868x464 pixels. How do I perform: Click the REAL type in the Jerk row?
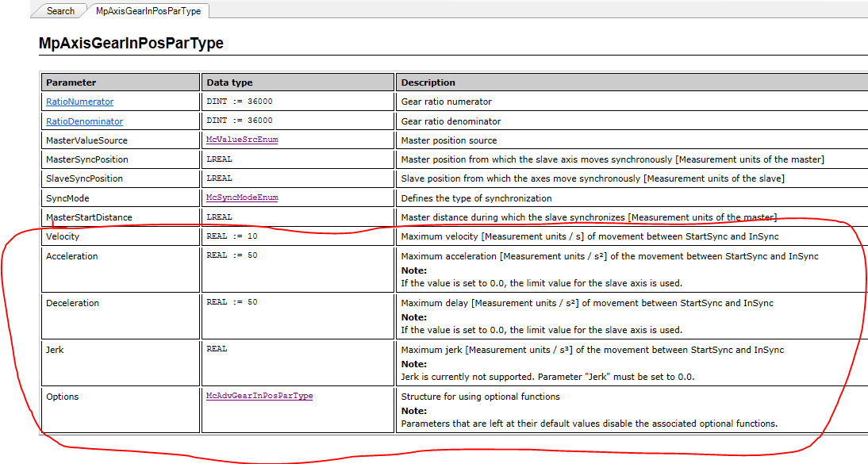217,349
